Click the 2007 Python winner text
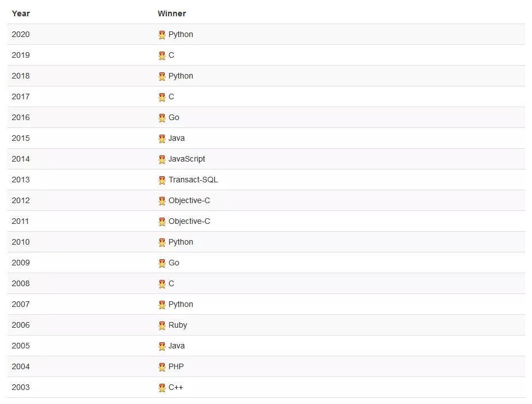The image size is (532, 404). click(180, 304)
